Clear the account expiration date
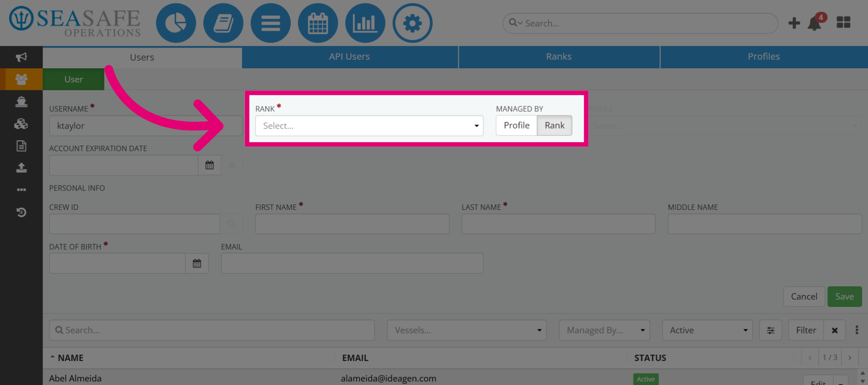Screen dimensions: 868x385 click(x=231, y=165)
